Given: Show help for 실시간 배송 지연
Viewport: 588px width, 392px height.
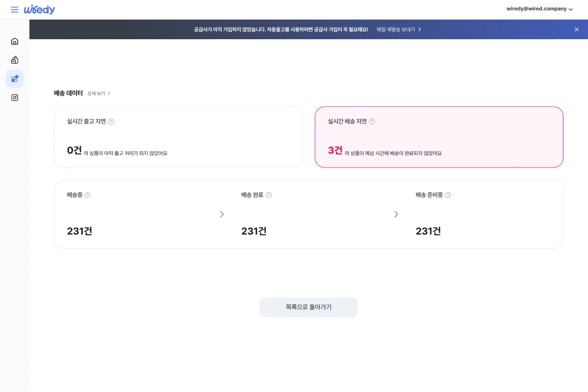Looking at the screenshot, I should [372, 122].
